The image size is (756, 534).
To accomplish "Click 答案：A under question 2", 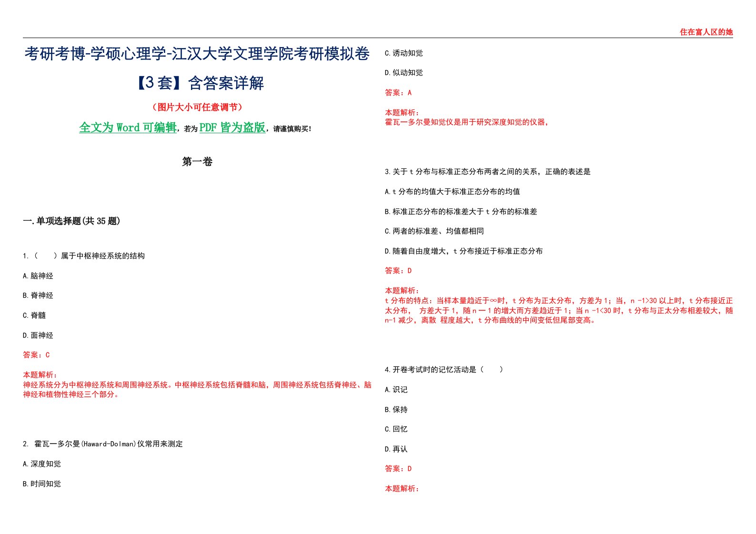I will pyautogui.click(x=398, y=93).
